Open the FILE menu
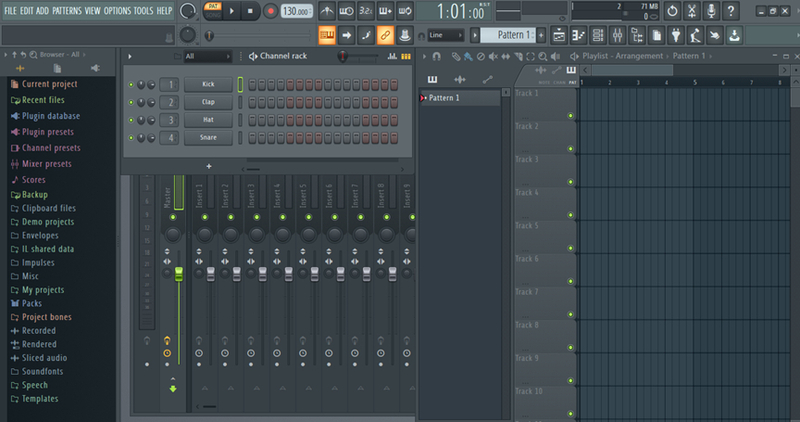Image resolution: width=800 pixels, height=422 pixels. pyautogui.click(x=10, y=11)
